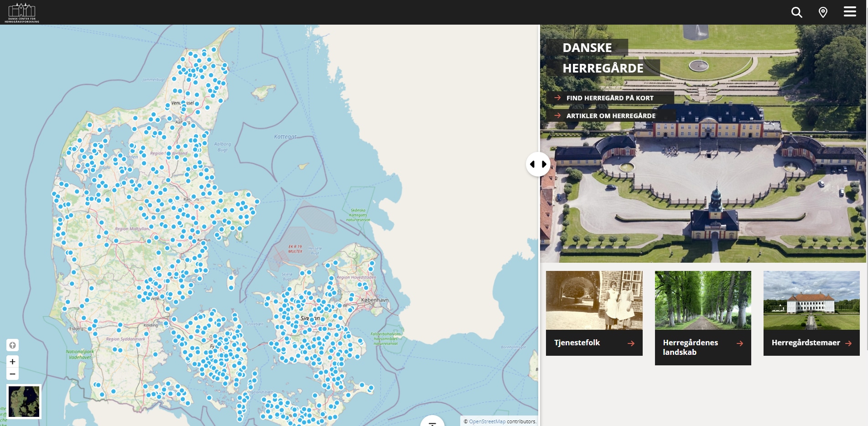Click the Tjenestefolk historic photo
The image size is (868, 426).
point(594,300)
